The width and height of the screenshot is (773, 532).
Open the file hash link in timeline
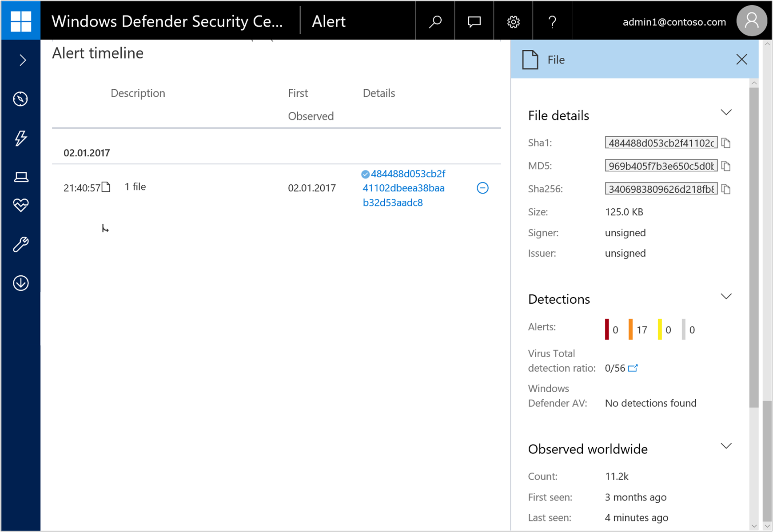(403, 188)
